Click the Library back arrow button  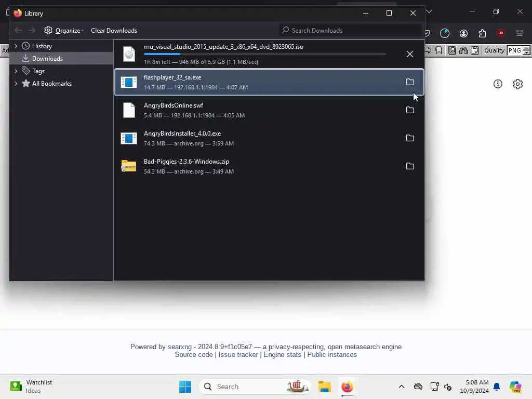coord(18,31)
